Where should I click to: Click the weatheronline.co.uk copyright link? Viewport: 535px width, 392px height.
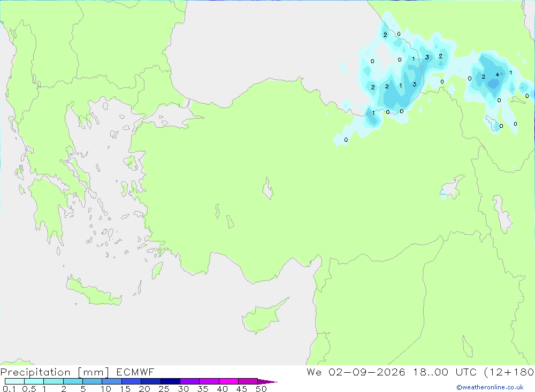point(490,387)
